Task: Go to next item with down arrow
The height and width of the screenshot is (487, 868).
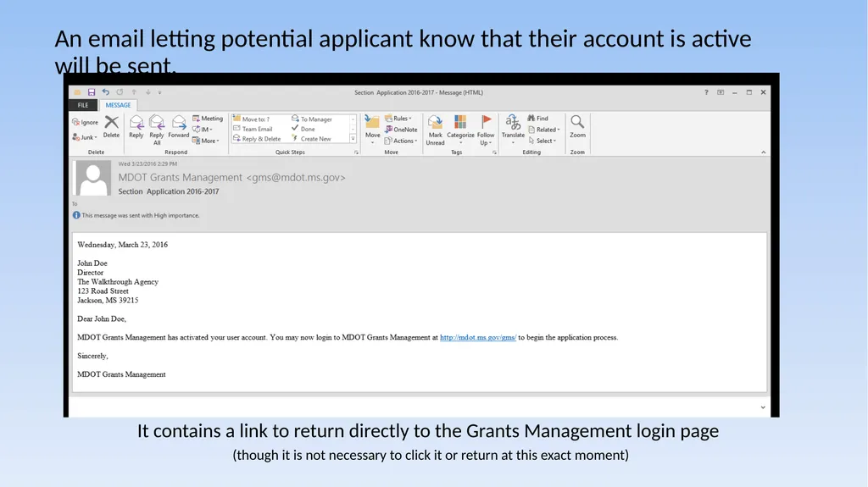Action: point(147,92)
